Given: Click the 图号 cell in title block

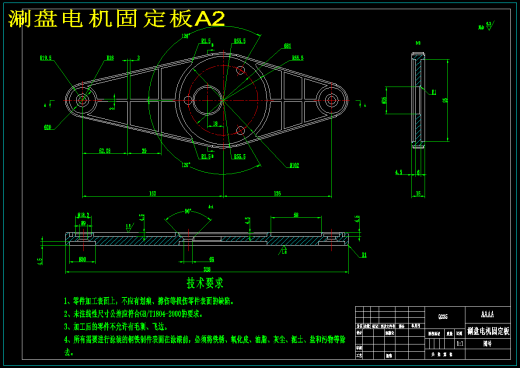Looking at the screenshot, I should 488,343.
